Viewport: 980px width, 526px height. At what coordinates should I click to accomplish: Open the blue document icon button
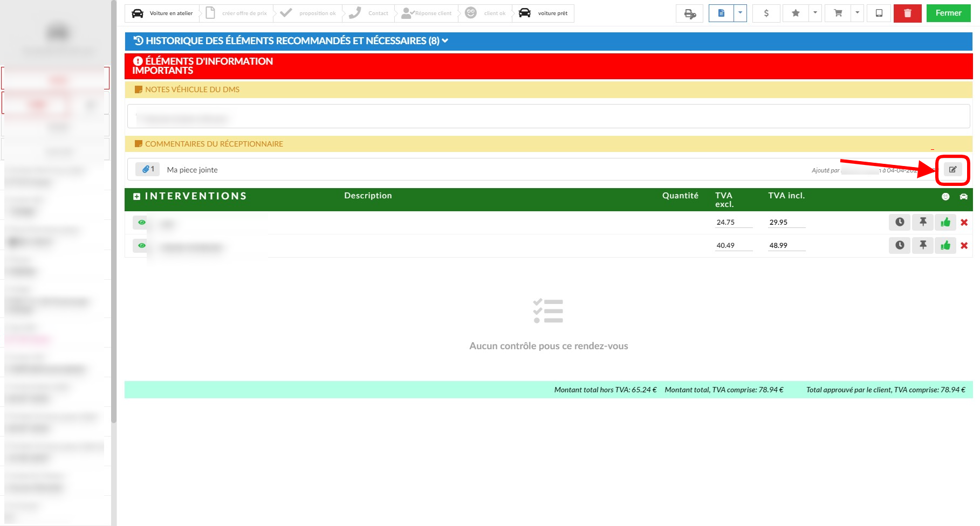pos(721,13)
